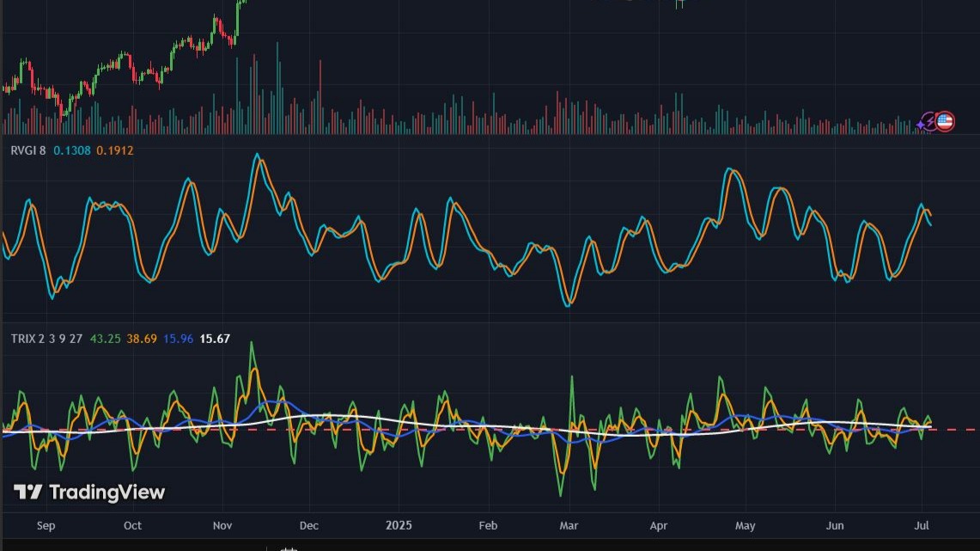Click the Sep label on time axis
The image size is (980, 551).
pyautogui.click(x=46, y=525)
